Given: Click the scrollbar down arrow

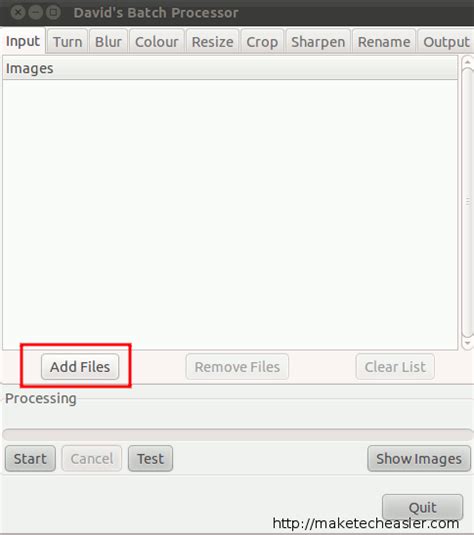Looking at the screenshot, I should [x=468, y=343].
